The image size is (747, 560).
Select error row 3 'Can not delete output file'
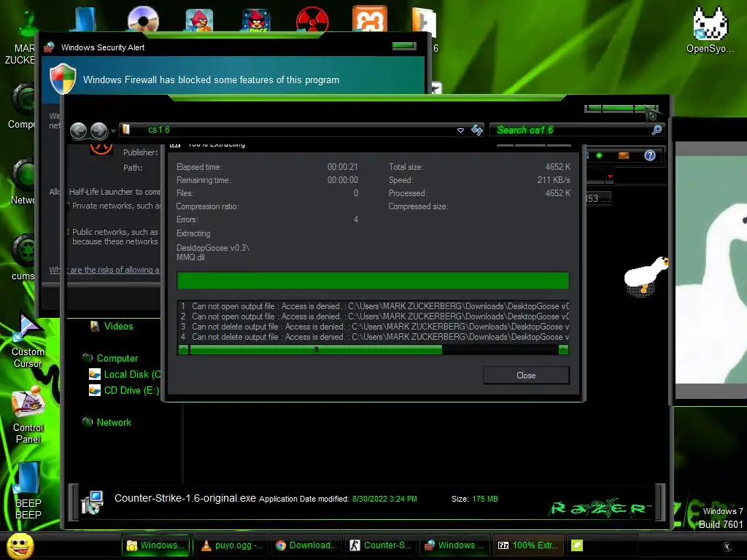[373, 327]
